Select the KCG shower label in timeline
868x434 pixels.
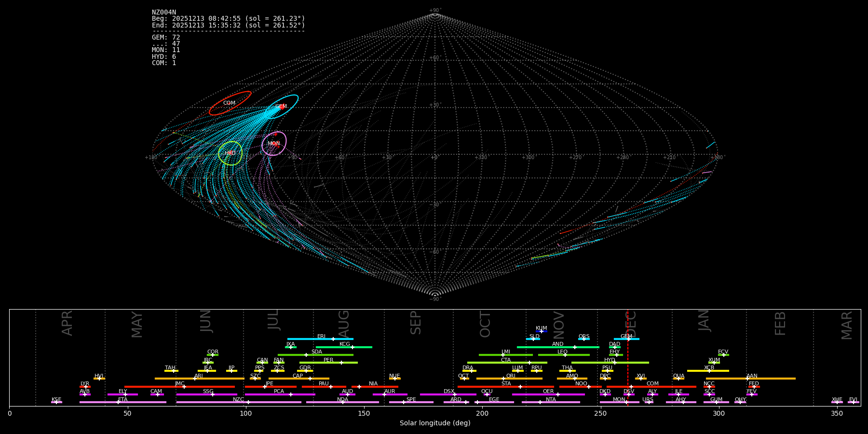[x=345, y=344]
